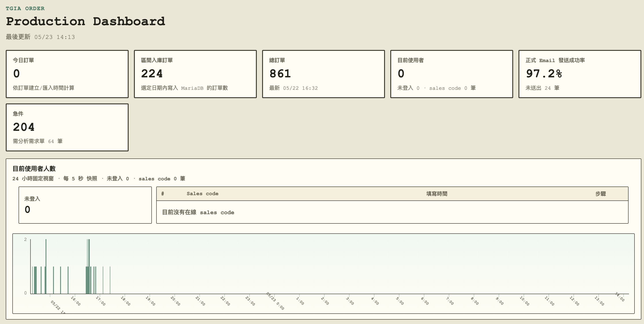This screenshot has width=644, height=324.
Task: Click the 12:00 axis label on chart
Action: pos(574,301)
